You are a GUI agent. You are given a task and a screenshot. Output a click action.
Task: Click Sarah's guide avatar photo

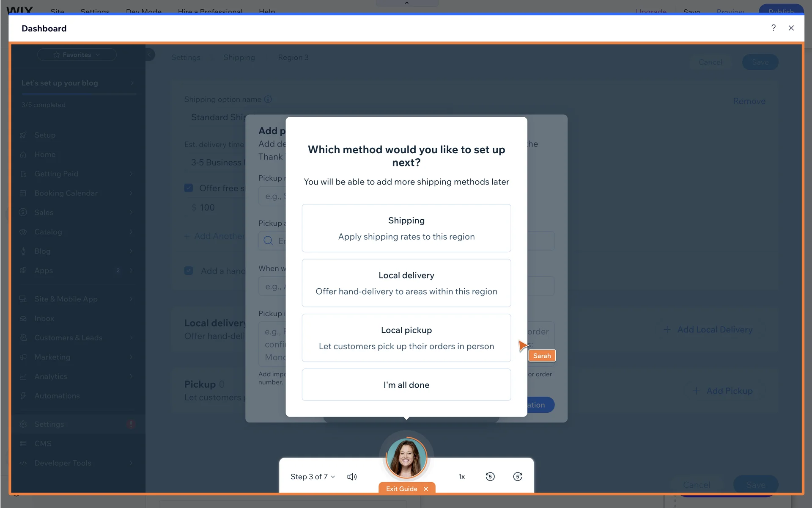(406, 458)
